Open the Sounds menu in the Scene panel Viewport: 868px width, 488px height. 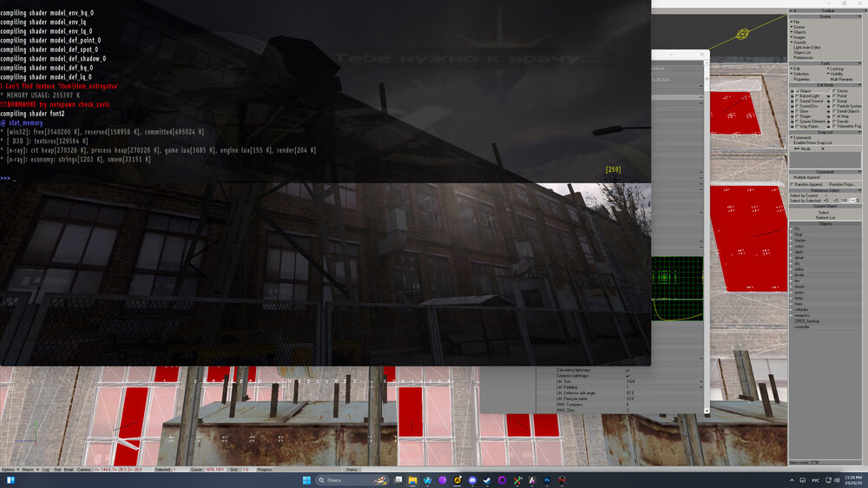coord(799,42)
